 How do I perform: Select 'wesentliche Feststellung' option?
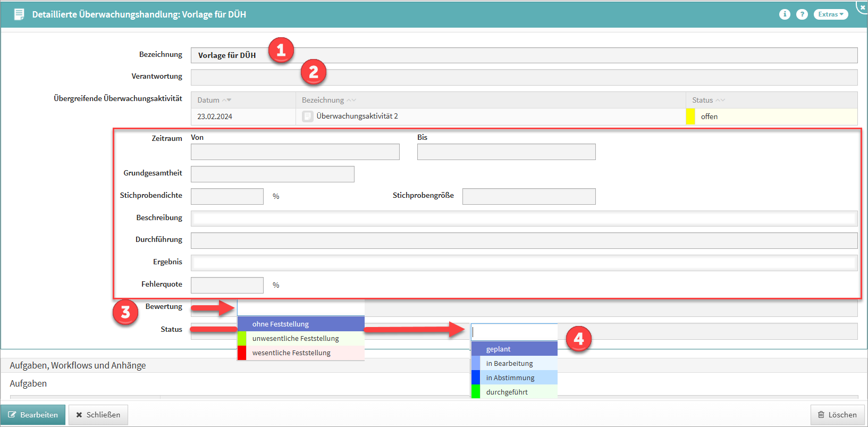301,353
